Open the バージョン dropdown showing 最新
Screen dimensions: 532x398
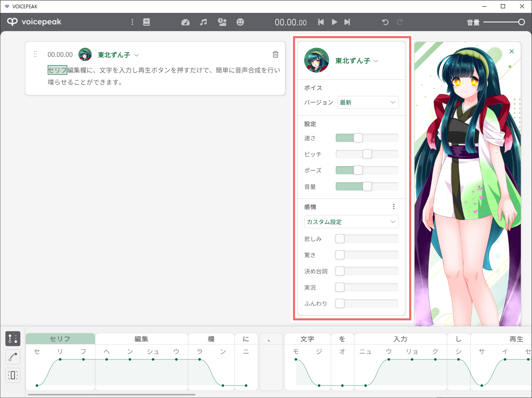[x=368, y=103]
